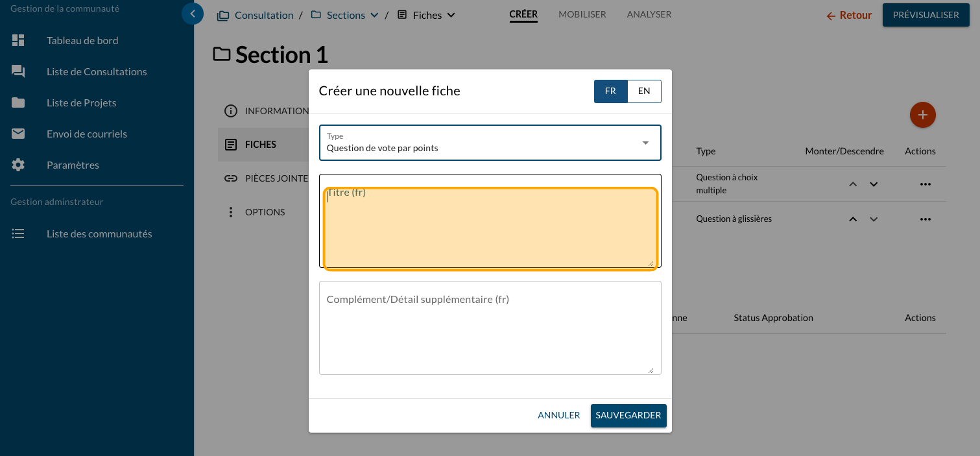Switch to the MOBILISER tab
The image size is (980, 456).
point(582,14)
